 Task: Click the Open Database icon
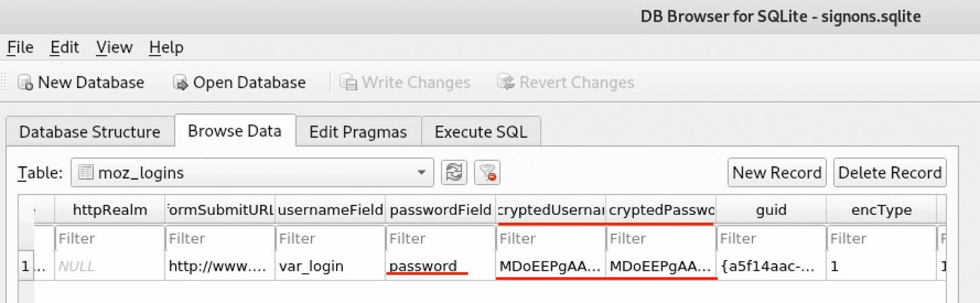point(181,83)
